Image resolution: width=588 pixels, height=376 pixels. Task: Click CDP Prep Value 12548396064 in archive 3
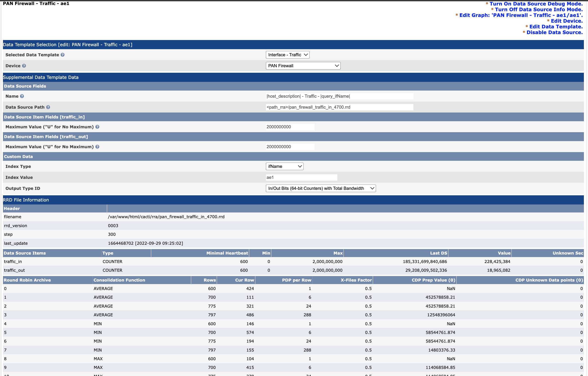tap(441, 315)
